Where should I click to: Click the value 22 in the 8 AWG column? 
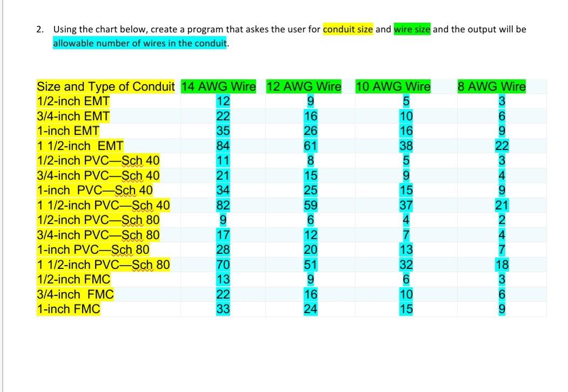502,145
